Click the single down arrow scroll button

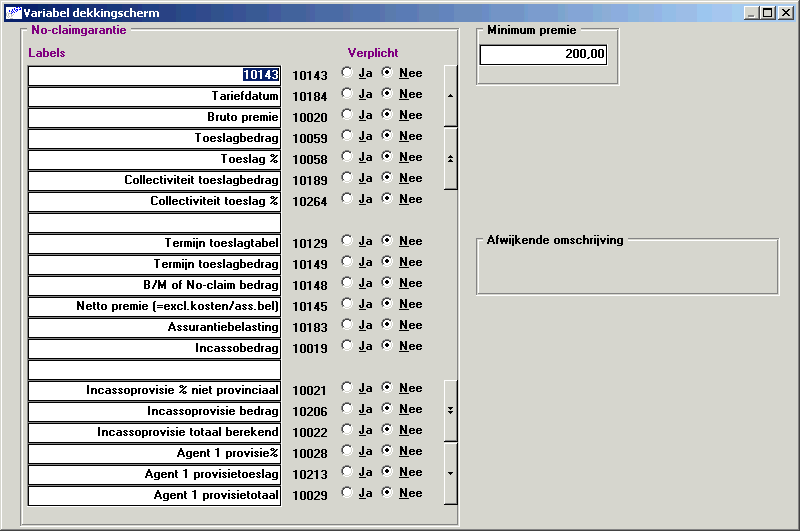(x=450, y=473)
